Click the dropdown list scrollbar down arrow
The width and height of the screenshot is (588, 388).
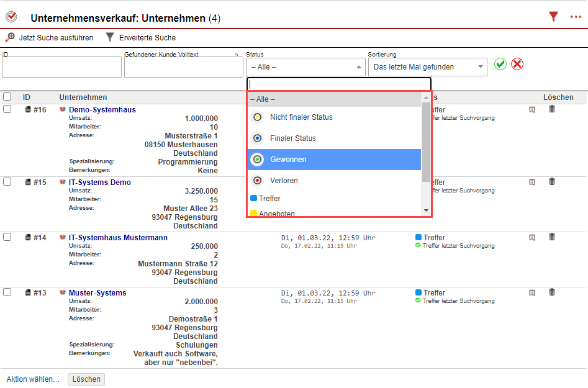click(x=426, y=211)
